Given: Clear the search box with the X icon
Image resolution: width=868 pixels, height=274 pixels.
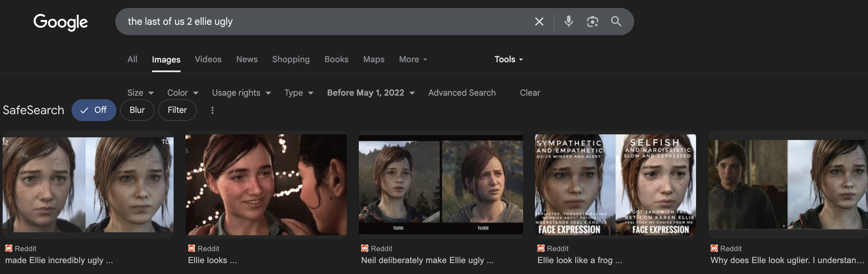Looking at the screenshot, I should [539, 22].
